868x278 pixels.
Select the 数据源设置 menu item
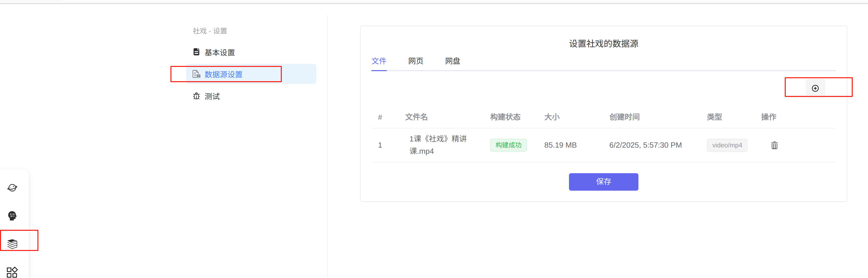[223, 74]
